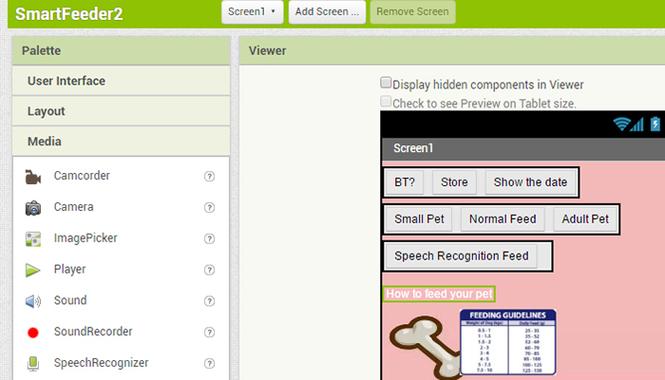Click the Wi-Fi status icon in phone preview
The height and width of the screenshot is (380, 665).
(x=621, y=124)
